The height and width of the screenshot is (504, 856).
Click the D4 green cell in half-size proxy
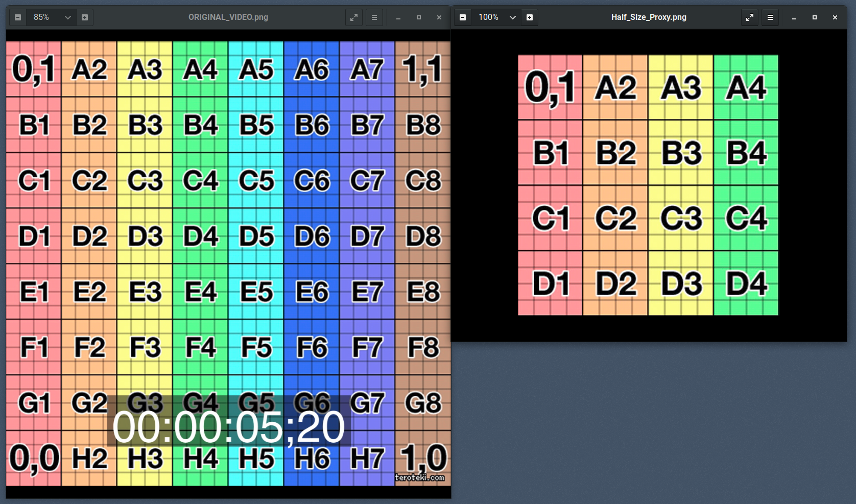point(746,283)
